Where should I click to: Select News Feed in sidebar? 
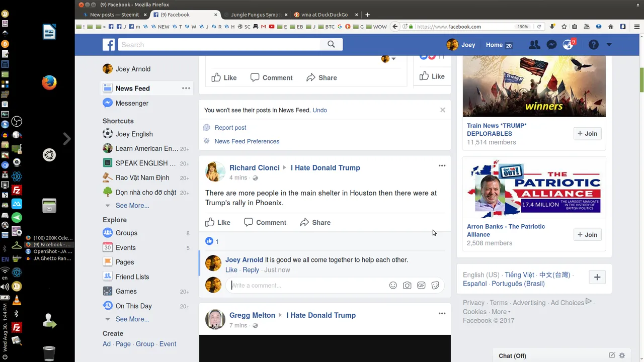point(133,88)
